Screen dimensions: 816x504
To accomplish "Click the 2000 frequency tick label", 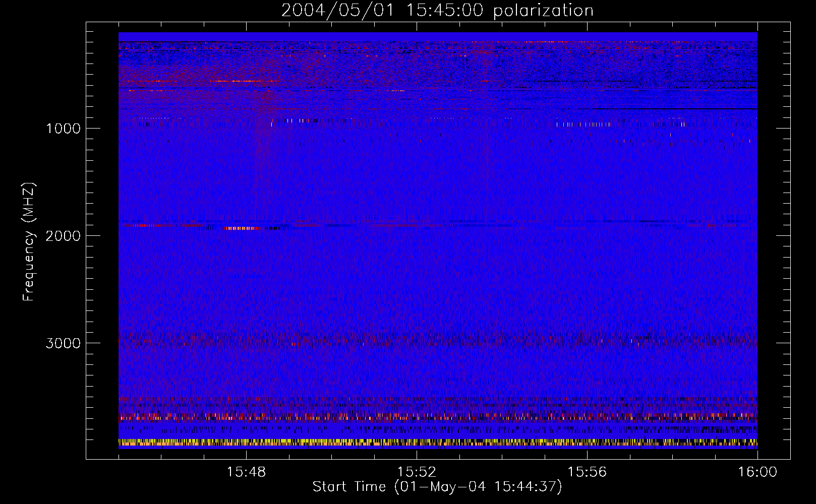I will (63, 236).
